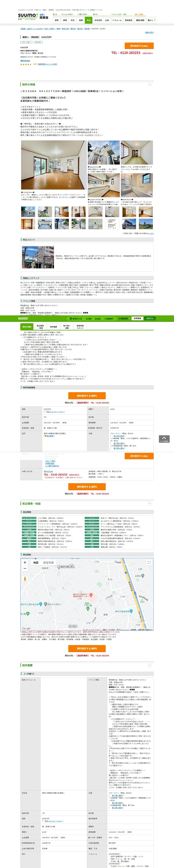Open the 注文住宅 tab in the top navigation
This screenshot has width=174, height=868.
point(98,20)
